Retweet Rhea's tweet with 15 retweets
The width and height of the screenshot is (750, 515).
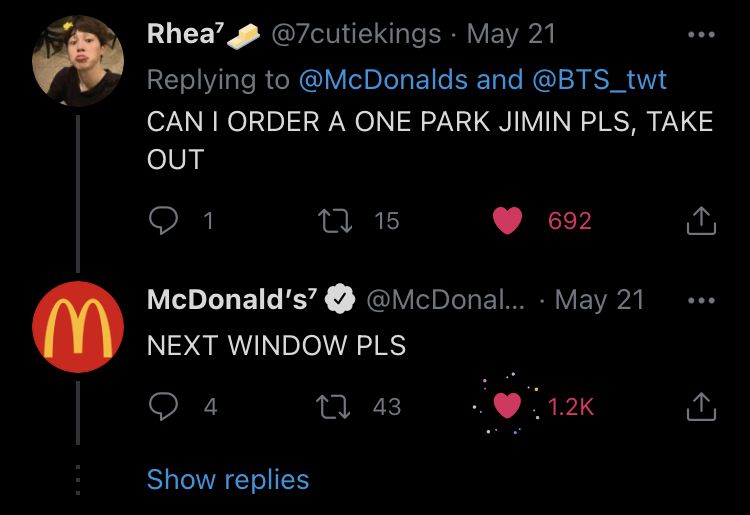335,221
